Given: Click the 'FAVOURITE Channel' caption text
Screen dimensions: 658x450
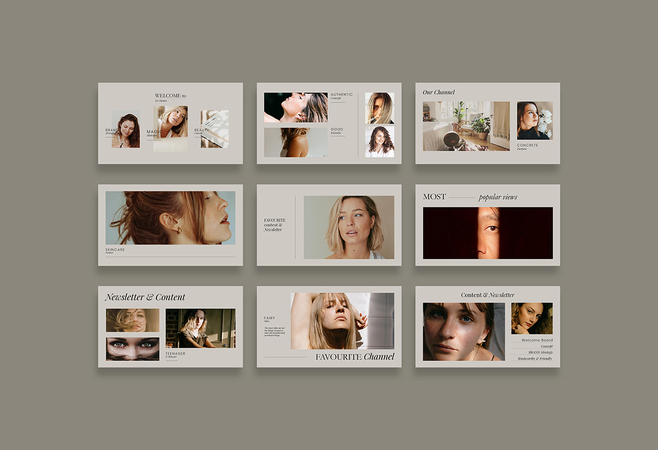Looking at the screenshot, I should tap(354, 356).
